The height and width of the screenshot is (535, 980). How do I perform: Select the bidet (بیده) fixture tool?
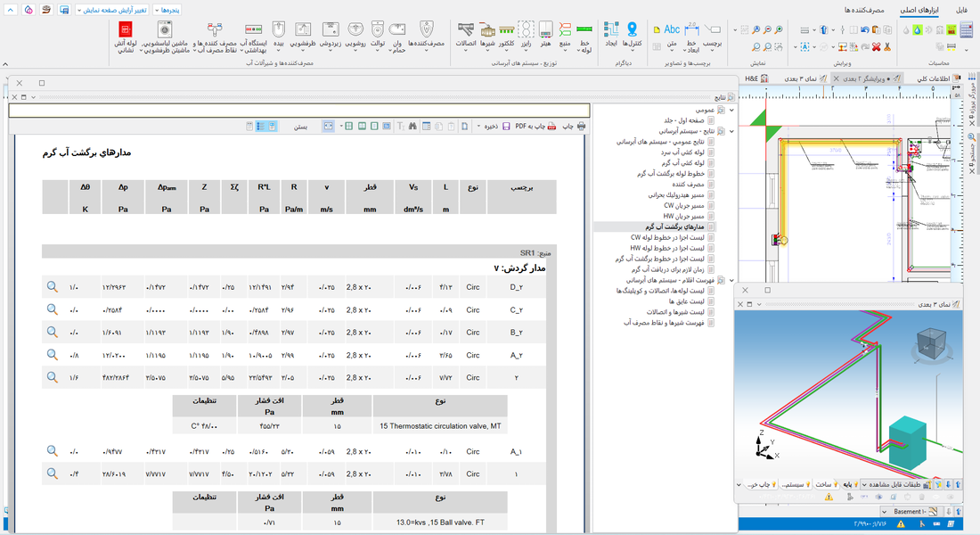(279, 37)
